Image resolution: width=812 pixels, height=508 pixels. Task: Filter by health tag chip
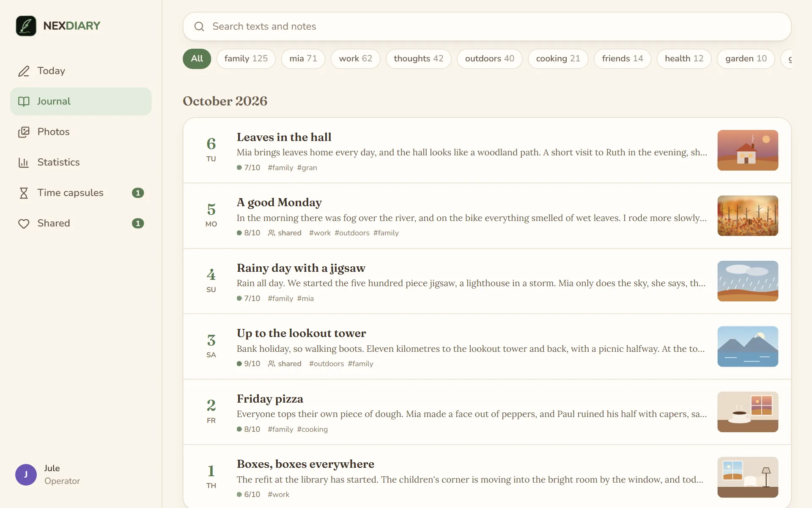[x=684, y=59]
